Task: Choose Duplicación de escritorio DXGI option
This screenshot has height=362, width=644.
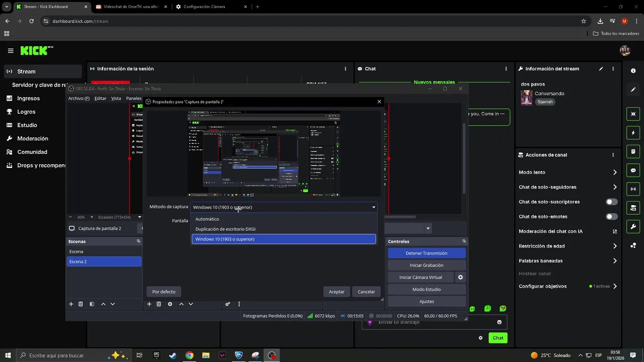Action: pyautogui.click(x=284, y=229)
